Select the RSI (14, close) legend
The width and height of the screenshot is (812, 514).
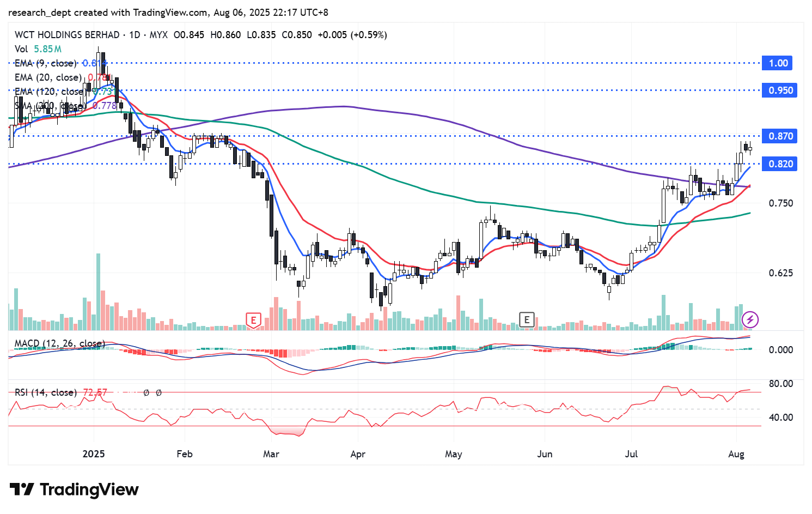[x=46, y=392]
